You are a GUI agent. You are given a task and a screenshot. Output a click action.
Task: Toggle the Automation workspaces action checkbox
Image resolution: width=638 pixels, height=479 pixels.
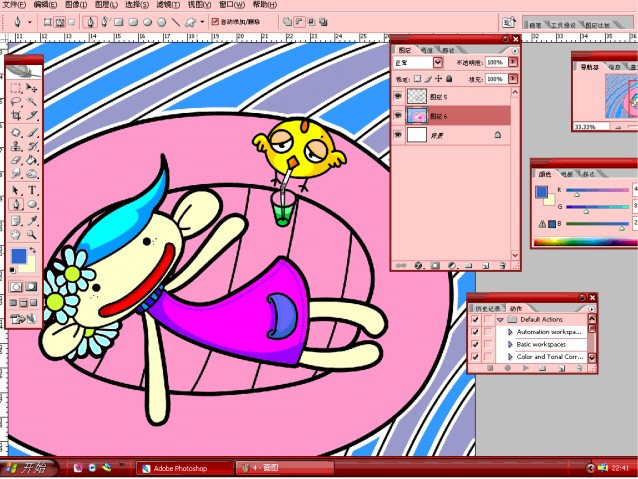point(475,332)
